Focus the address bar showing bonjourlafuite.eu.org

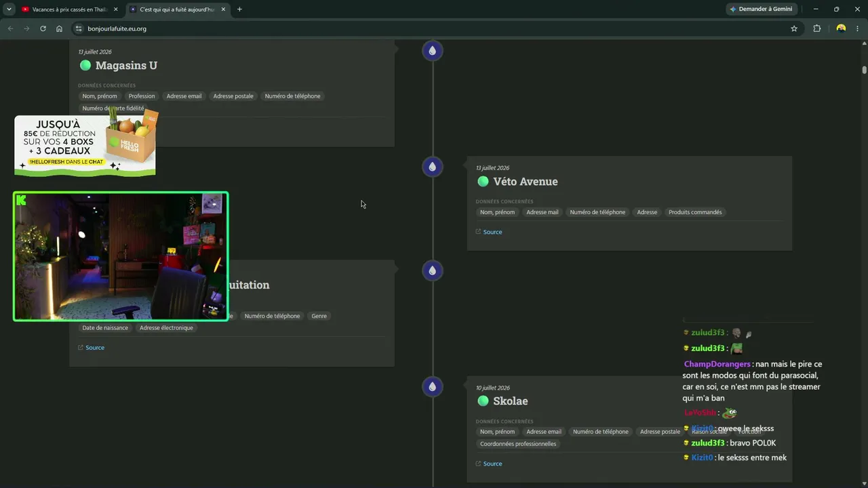[434, 28]
